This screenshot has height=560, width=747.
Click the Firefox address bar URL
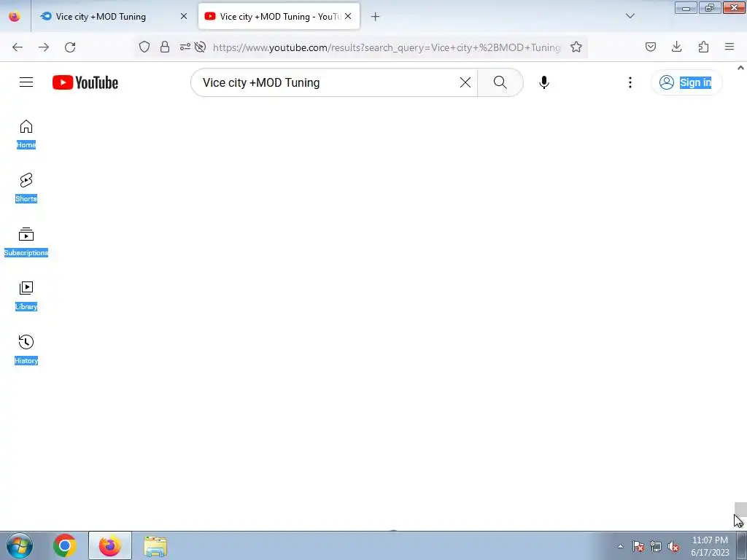(387, 47)
